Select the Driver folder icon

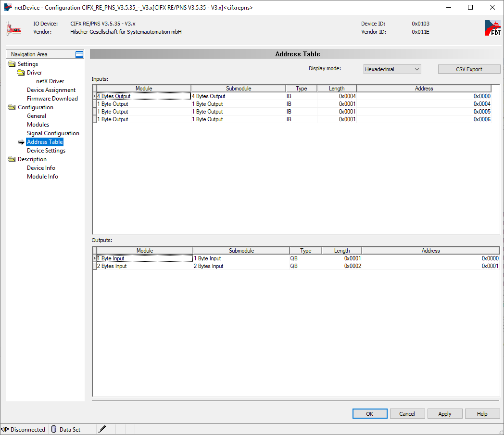tap(21, 73)
